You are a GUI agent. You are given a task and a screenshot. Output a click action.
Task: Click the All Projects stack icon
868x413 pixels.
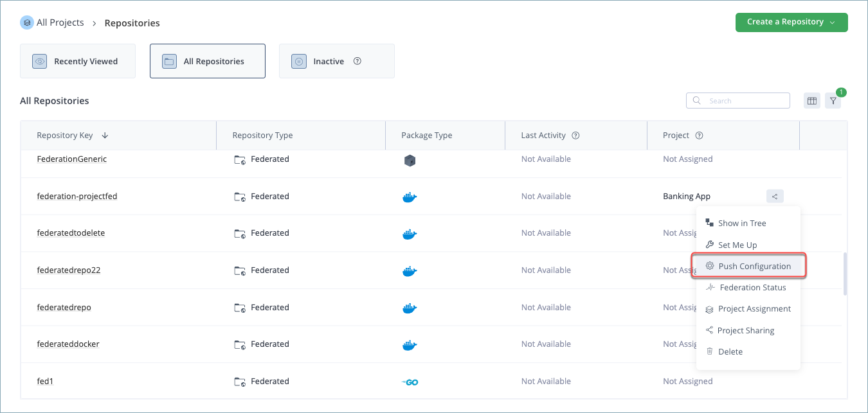point(27,22)
